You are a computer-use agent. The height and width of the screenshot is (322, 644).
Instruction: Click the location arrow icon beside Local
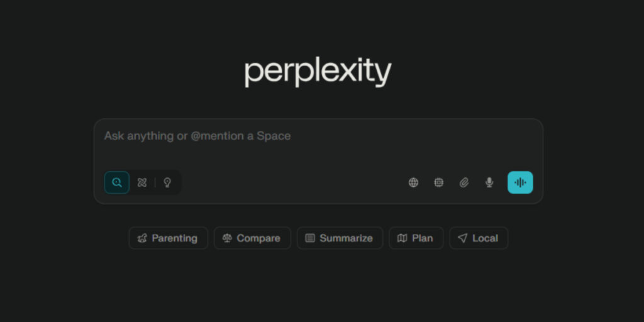[x=462, y=238]
